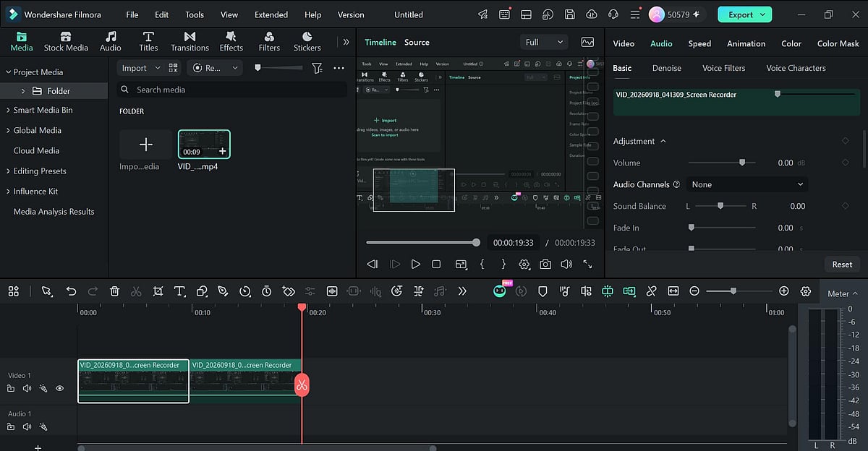Click the mark out curly brace icon
The height and width of the screenshot is (451, 868).
503,265
